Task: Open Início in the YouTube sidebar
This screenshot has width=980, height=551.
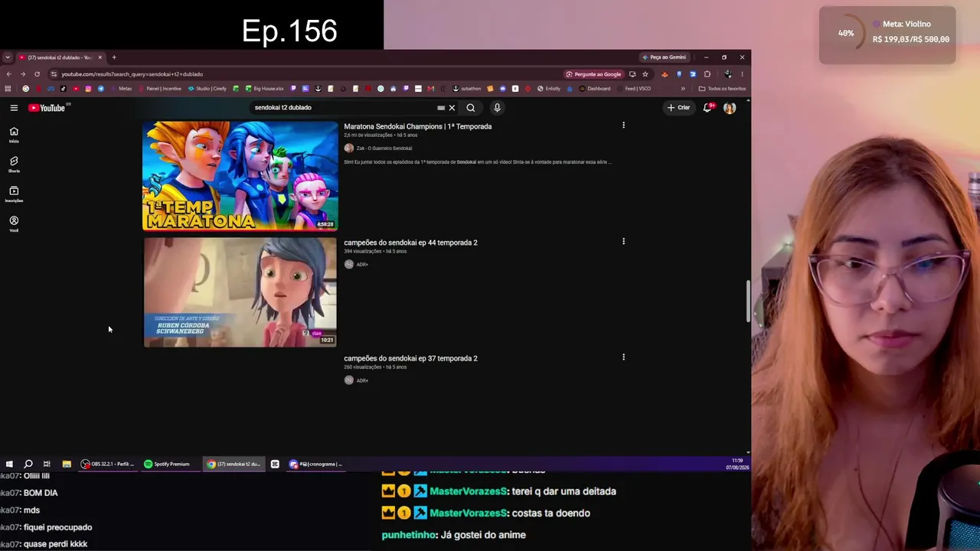Action: point(14,135)
